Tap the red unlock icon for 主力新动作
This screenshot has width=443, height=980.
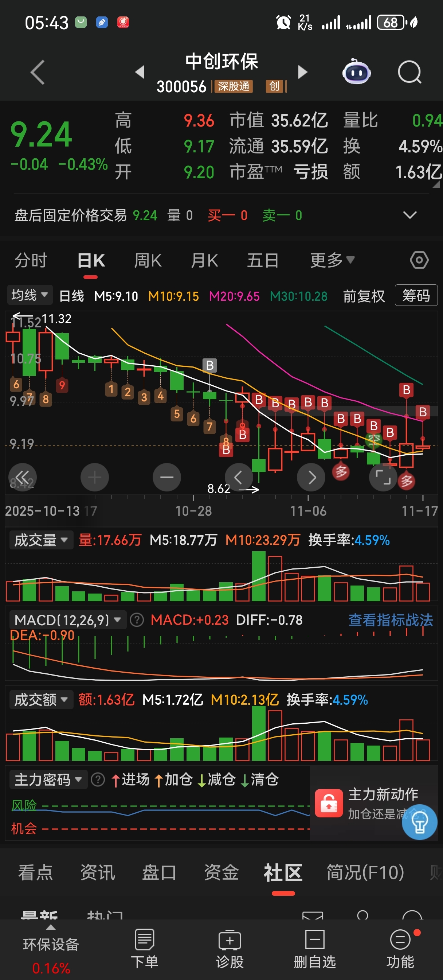pyautogui.click(x=329, y=803)
